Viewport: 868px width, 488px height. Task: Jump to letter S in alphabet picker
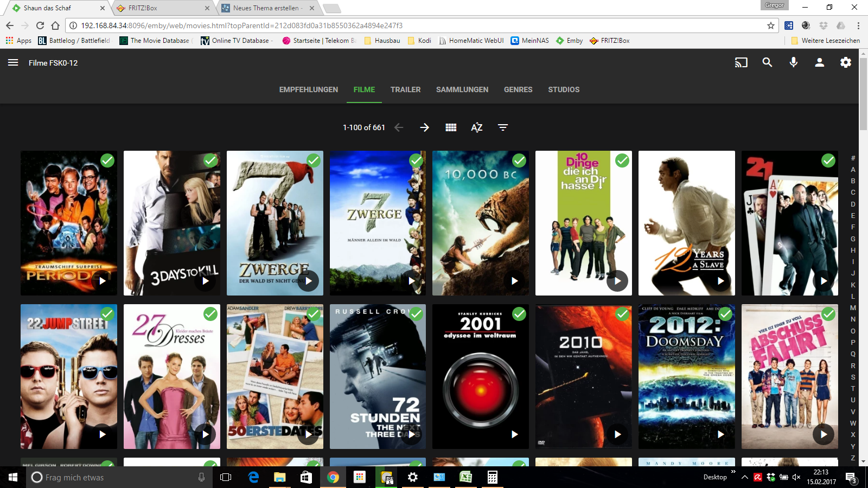(x=853, y=377)
